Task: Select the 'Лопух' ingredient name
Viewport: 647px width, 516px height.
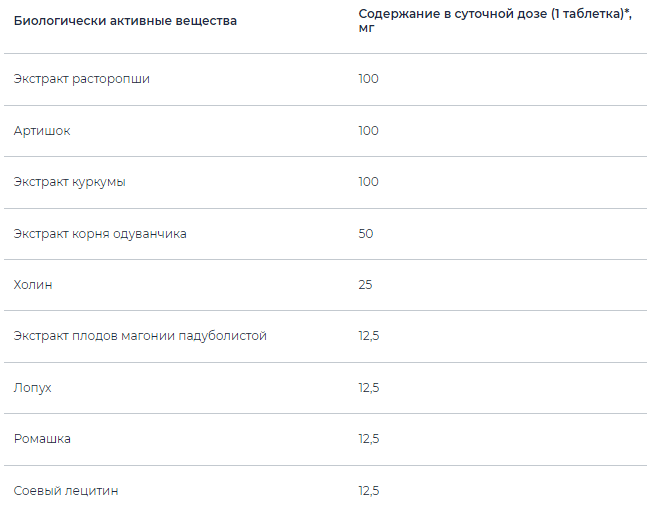Action: tap(33, 387)
